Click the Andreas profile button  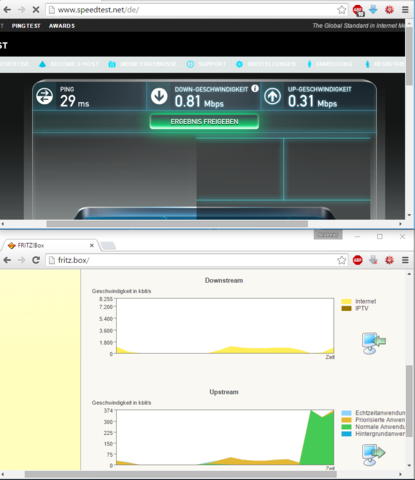[328, 235]
